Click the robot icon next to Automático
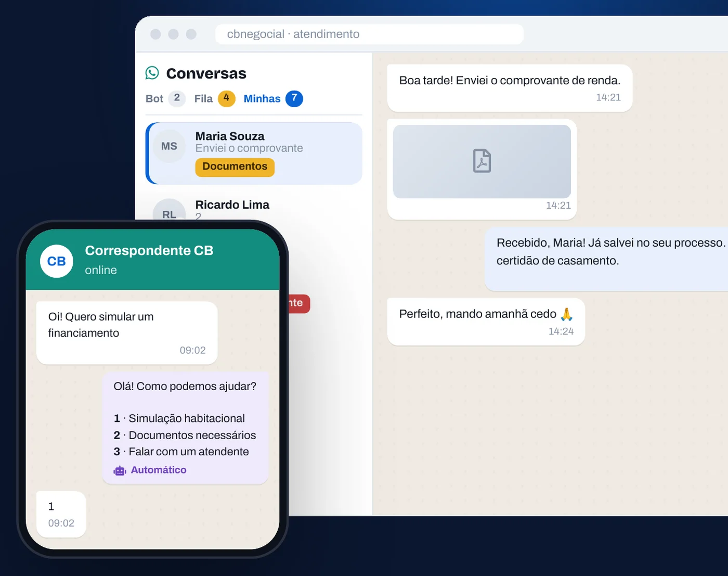This screenshot has height=576, width=728. [x=120, y=470]
